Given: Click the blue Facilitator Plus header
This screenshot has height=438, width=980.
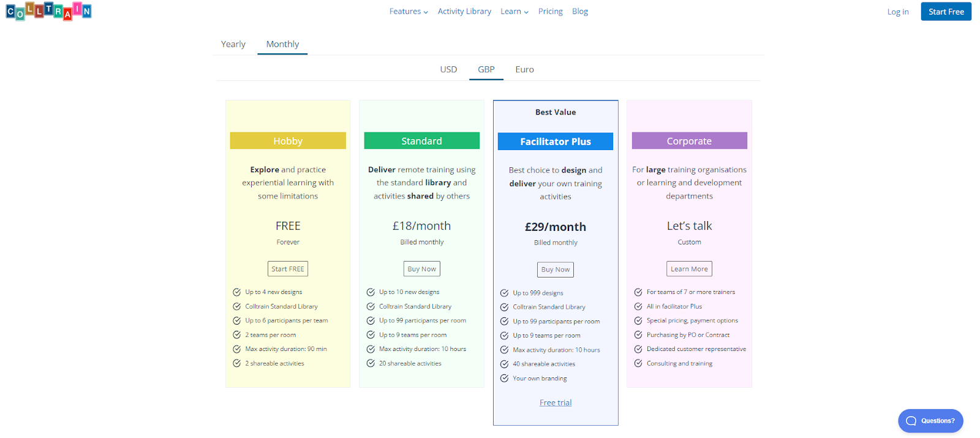Looking at the screenshot, I should tap(556, 142).
